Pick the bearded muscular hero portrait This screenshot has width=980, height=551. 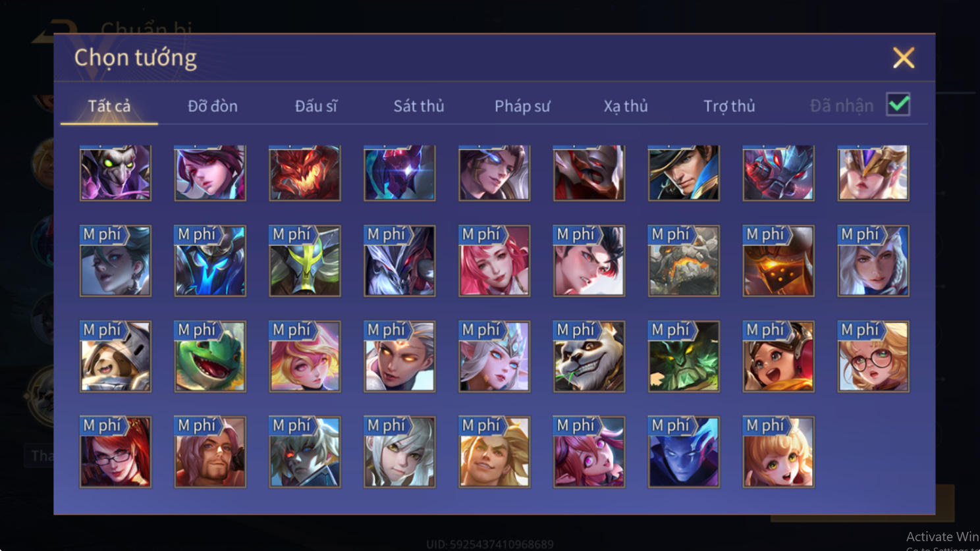coord(210,452)
